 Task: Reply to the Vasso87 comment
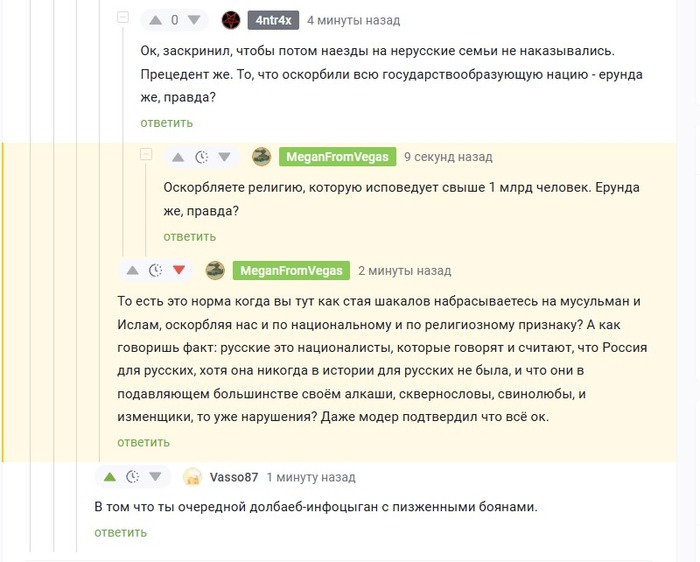click(121, 532)
